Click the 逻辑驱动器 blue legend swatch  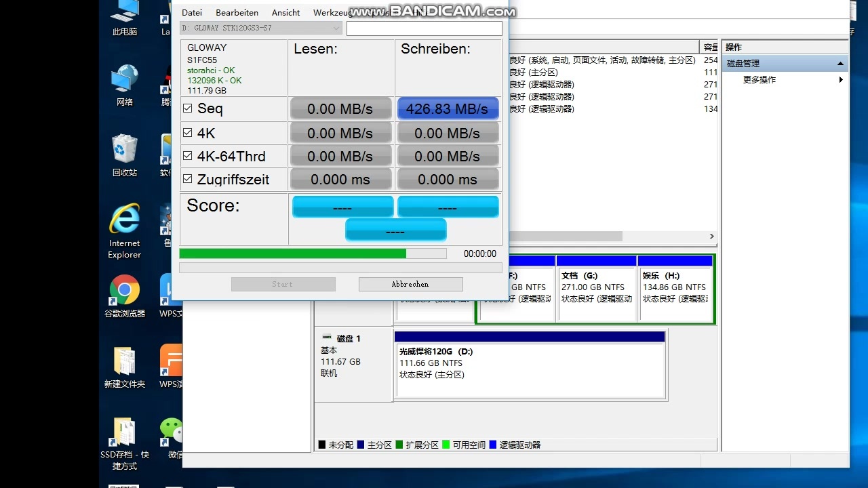click(493, 445)
